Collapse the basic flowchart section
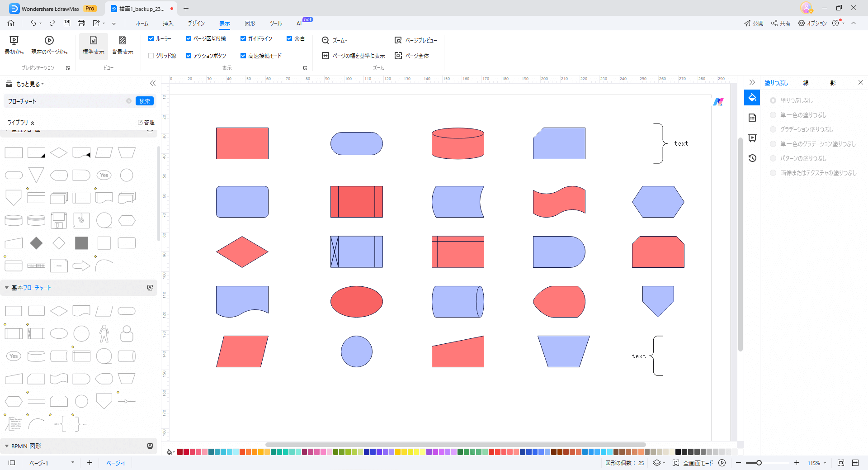 point(7,288)
